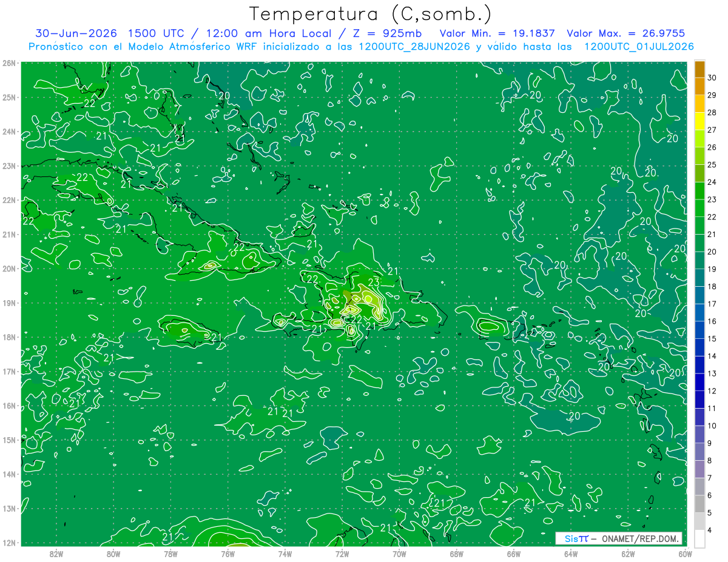Click the '15N' latitude label
Image resolution: width=728 pixels, height=562 pixels.
pos(8,440)
